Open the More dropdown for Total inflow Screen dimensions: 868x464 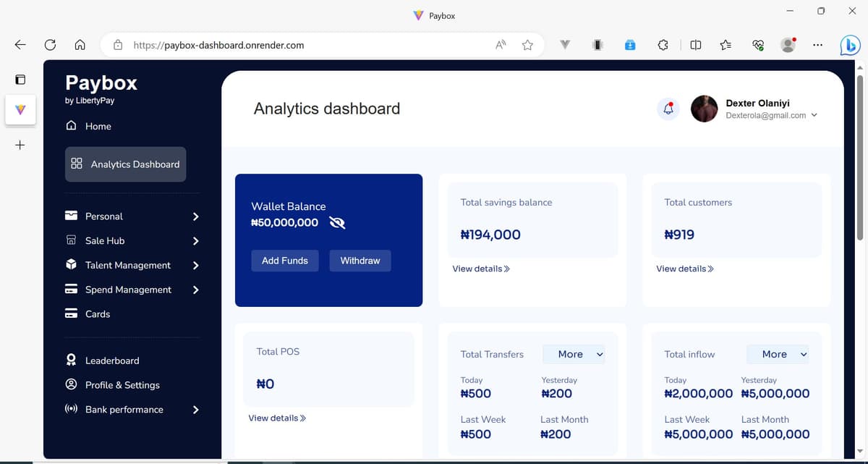coord(778,354)
